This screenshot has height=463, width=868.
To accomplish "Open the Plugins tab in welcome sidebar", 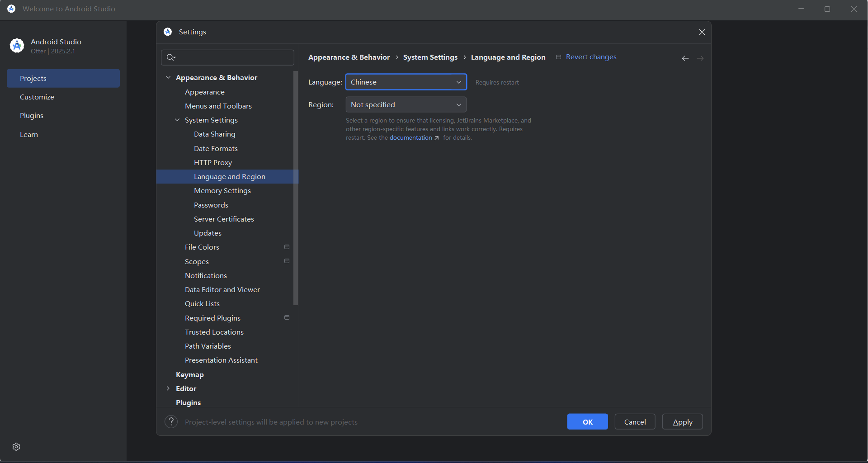I will point(32,116).
